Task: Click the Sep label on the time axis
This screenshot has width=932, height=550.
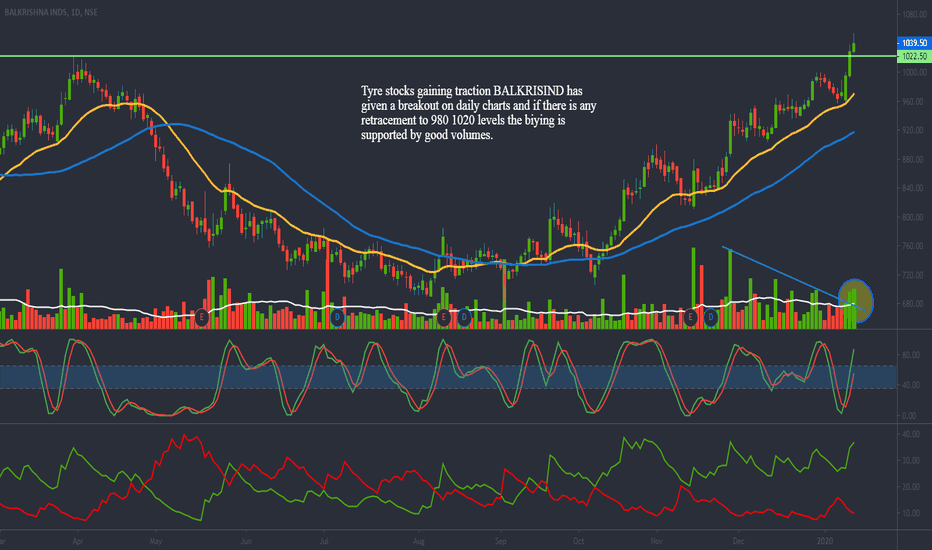Action: click(500, 541)
